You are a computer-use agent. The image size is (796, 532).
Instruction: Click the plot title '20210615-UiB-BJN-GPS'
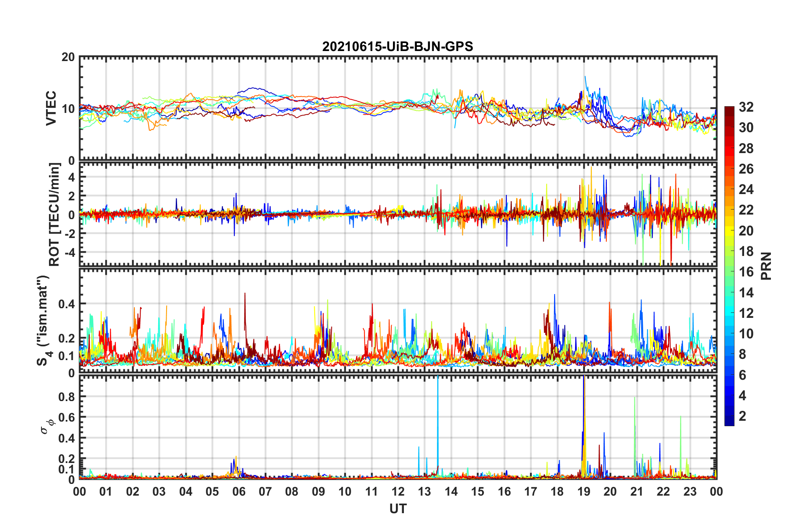(398, 46)
